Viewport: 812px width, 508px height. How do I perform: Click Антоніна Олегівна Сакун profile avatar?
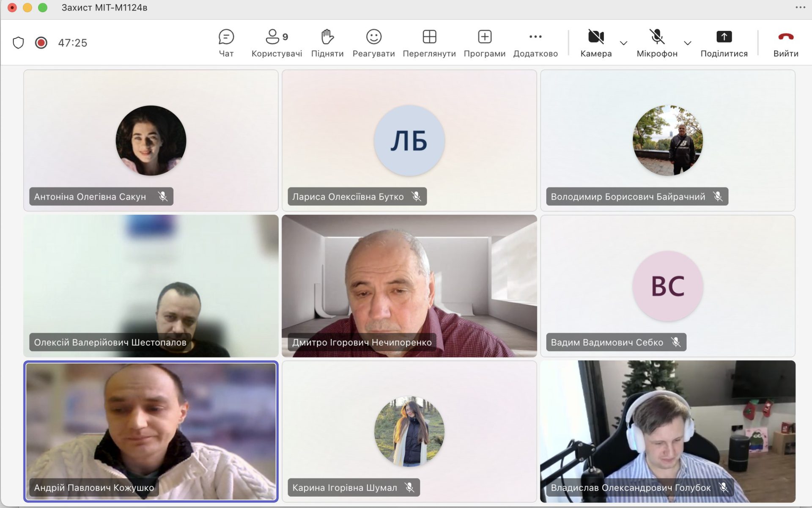[151, 140]
